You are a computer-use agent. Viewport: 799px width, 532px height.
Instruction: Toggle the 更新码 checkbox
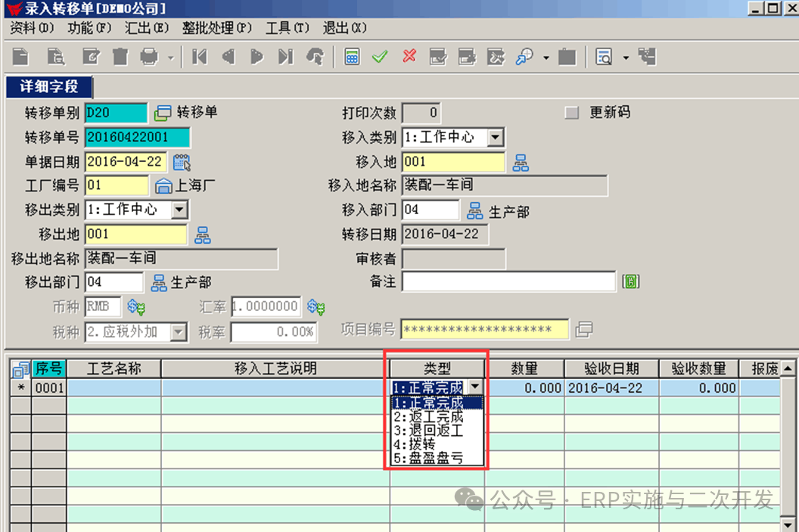[572, 113]
